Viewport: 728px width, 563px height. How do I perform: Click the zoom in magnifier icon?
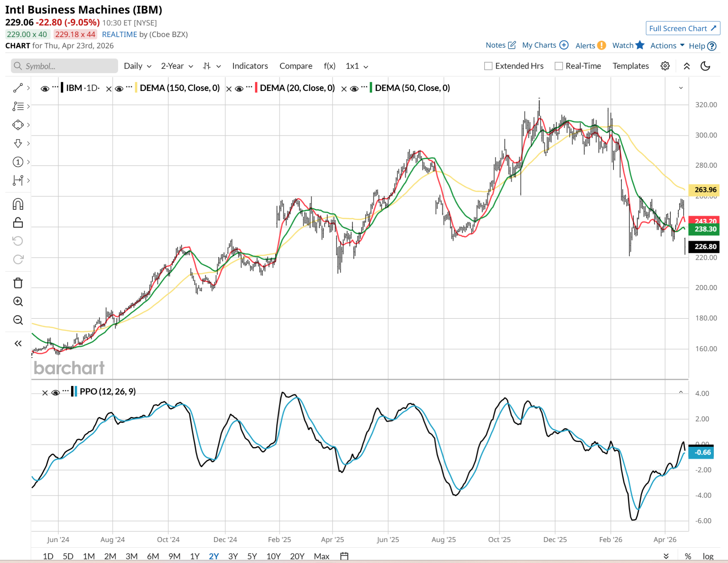click(x=18, y=302)
